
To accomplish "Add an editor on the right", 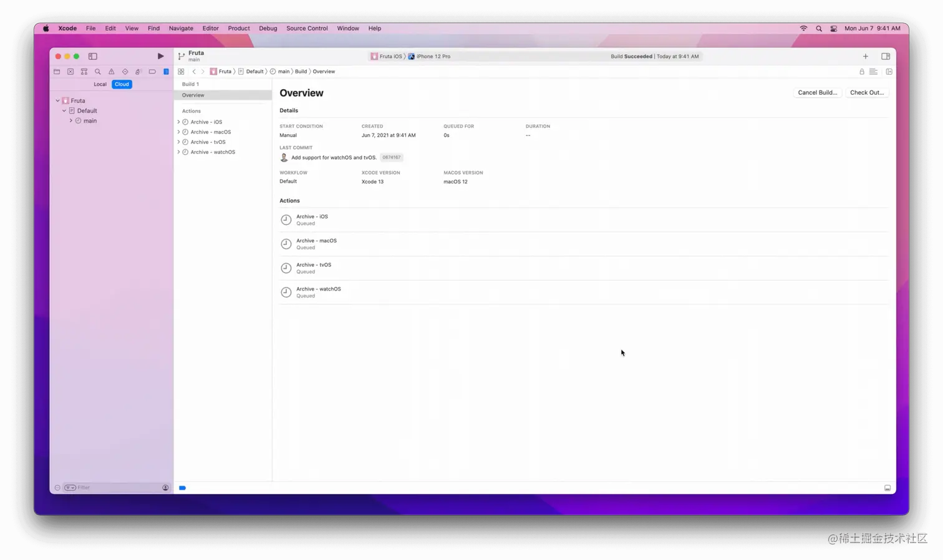I will [889, 72].
